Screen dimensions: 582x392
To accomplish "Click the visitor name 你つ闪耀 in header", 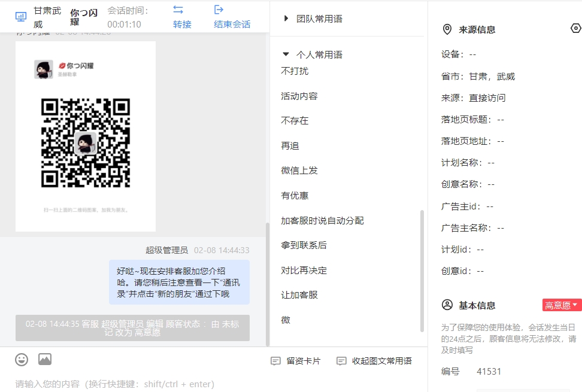I will coord(84,17).
